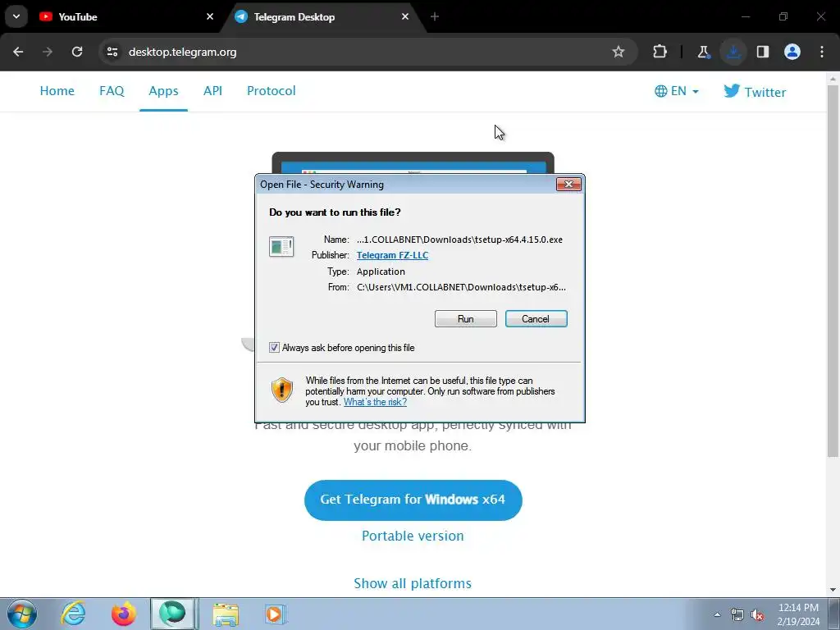The width and height of the screenshot is (840, 630).
Task: Open Chrome Labs flask icon
Action: point(703,52)
